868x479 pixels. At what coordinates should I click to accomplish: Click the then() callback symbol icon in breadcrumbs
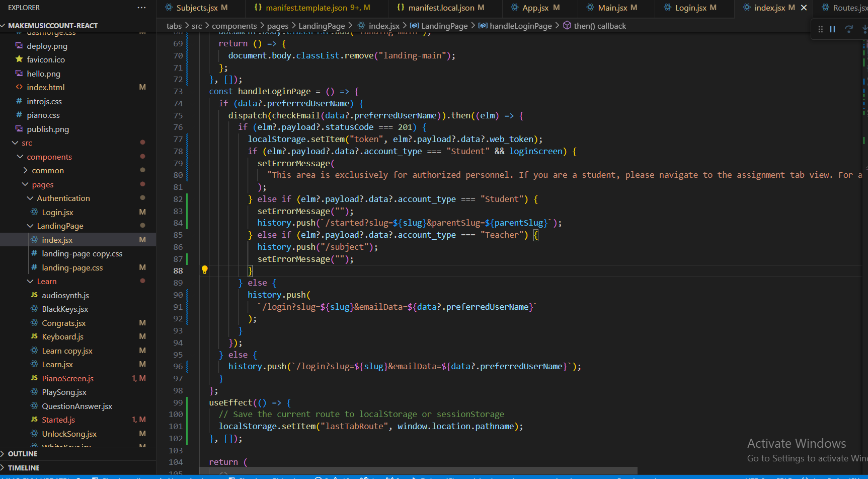(567, 26)
